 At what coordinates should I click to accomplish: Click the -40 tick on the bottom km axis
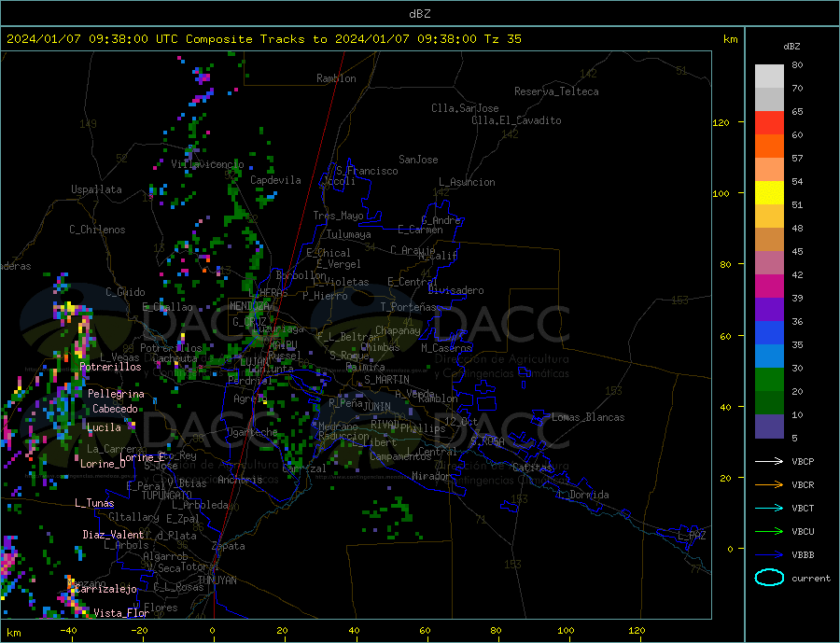click(x=68, y=631)
